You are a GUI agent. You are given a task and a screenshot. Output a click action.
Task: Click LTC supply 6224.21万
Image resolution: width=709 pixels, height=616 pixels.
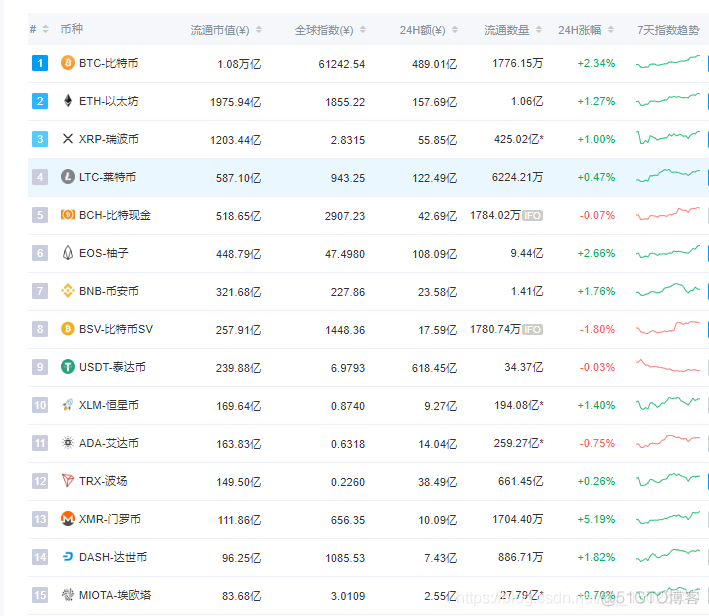coord(517,177)
